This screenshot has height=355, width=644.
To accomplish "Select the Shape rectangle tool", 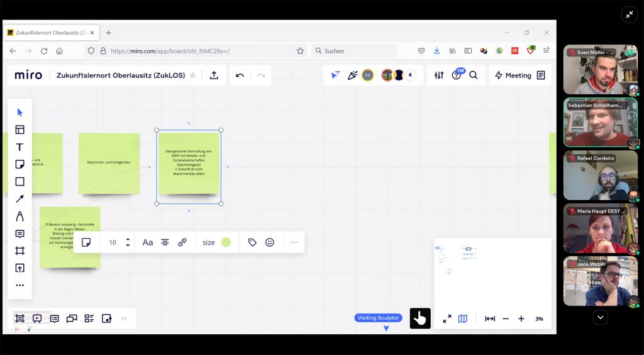I will click(x=19, y=182).
